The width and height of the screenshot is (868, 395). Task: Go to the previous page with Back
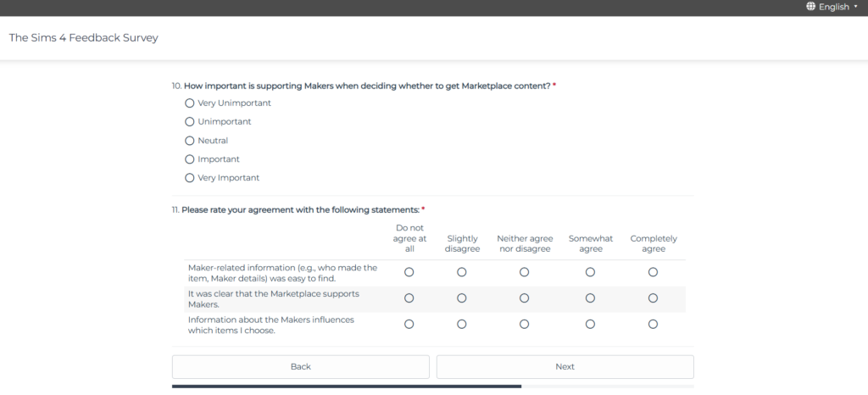click(x=301, y=367)
